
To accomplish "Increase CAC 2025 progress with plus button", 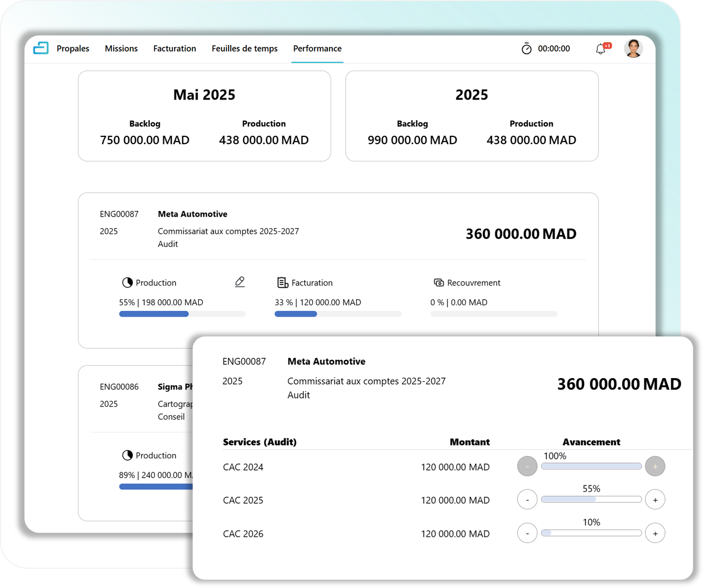I will pyautogui.click(x=655, y=500).
